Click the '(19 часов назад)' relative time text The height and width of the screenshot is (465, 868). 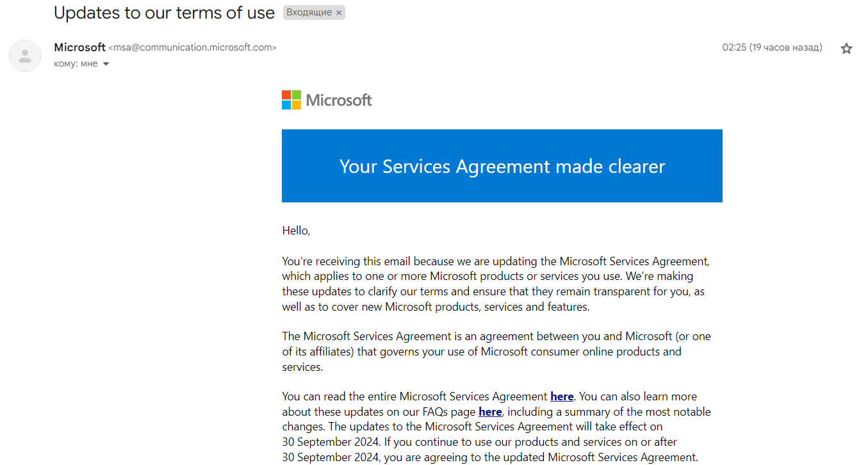click(786, 47)
